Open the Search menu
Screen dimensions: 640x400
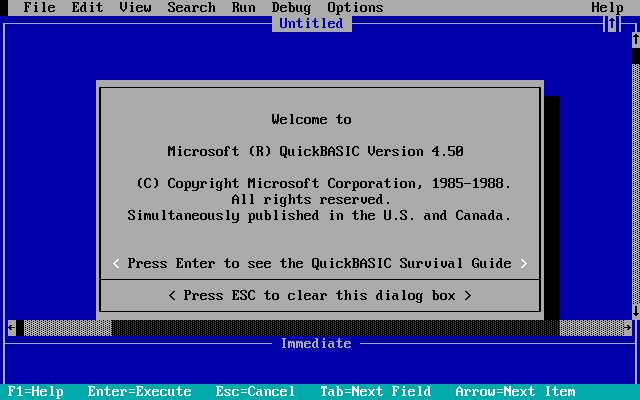coord(191,7)
